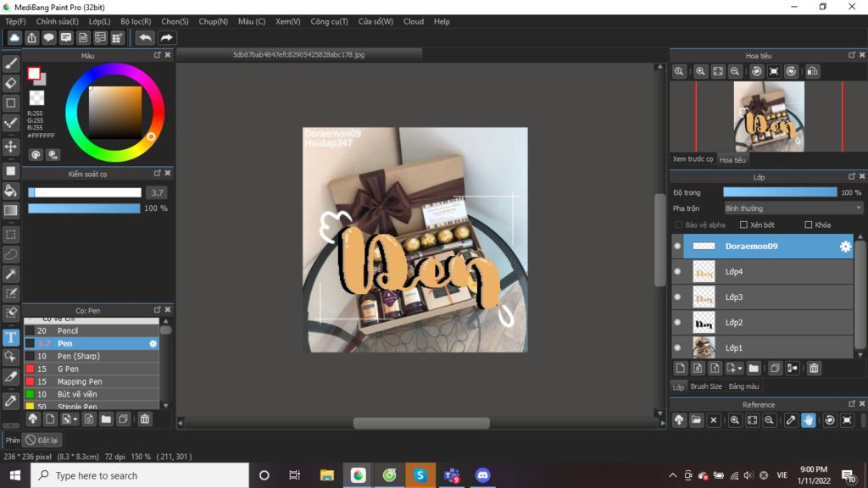The image size is (868, 488).
Task: Open Pha trộn blend mode dropdown
Action: [x=793, y=208]
